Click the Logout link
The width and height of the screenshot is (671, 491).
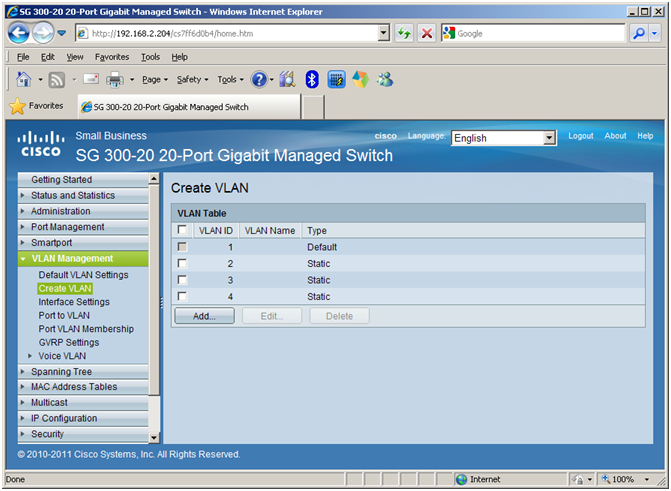(x=581, y=136)
